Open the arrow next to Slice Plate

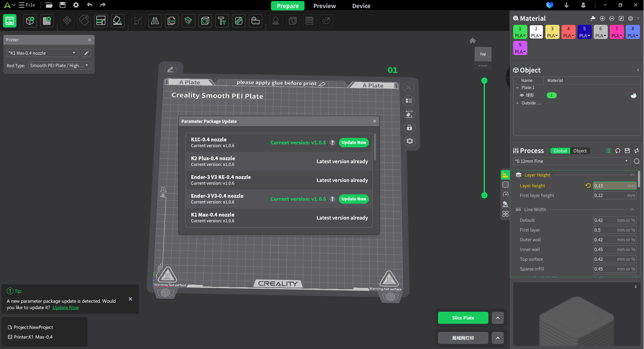498,318
